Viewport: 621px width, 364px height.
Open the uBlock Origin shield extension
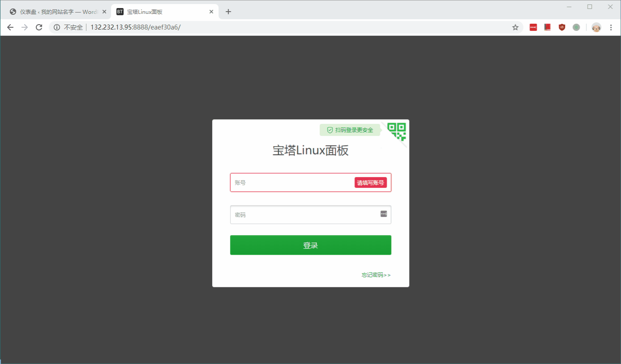(562, 27)
